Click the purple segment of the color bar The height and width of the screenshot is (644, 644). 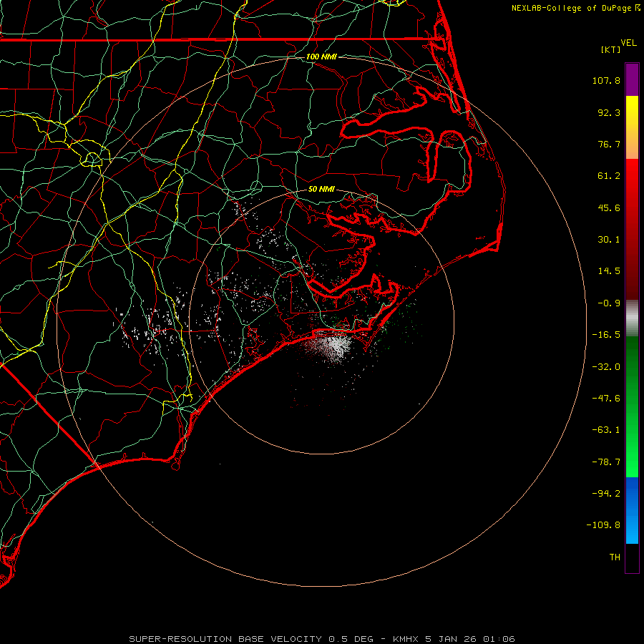click(632, 79)
